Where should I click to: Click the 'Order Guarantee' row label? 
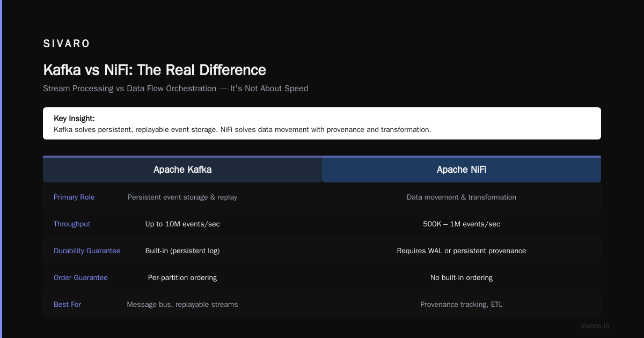80,277
